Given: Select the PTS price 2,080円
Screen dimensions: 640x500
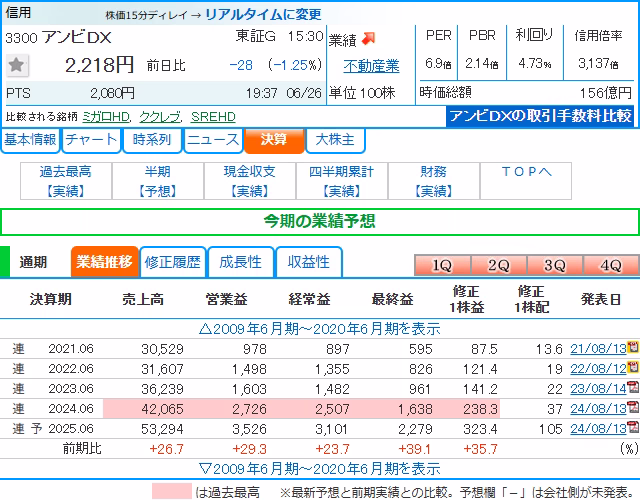Looking at the screenshot, I should 112,93.
